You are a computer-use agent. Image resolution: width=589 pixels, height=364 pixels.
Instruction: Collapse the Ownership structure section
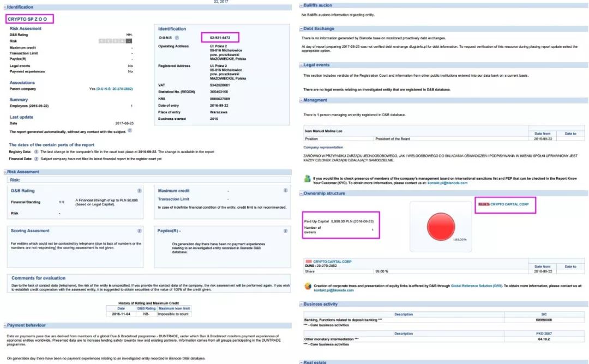coord(301,193)
